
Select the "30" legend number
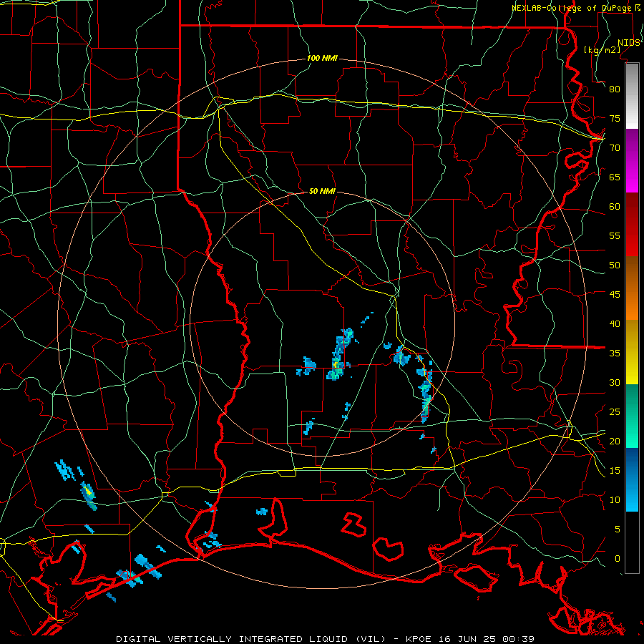pyautogui.click(x=615, y=383)
